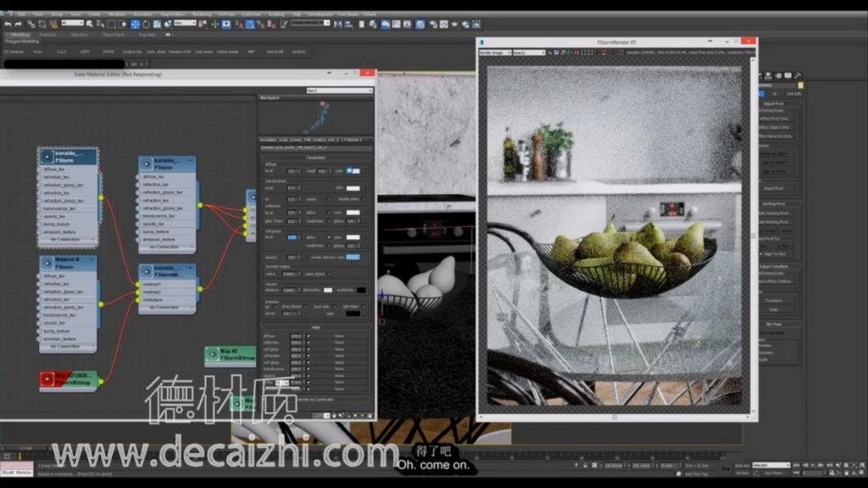
Task: Open the Display command panel tab
Action: pos(787,75)
